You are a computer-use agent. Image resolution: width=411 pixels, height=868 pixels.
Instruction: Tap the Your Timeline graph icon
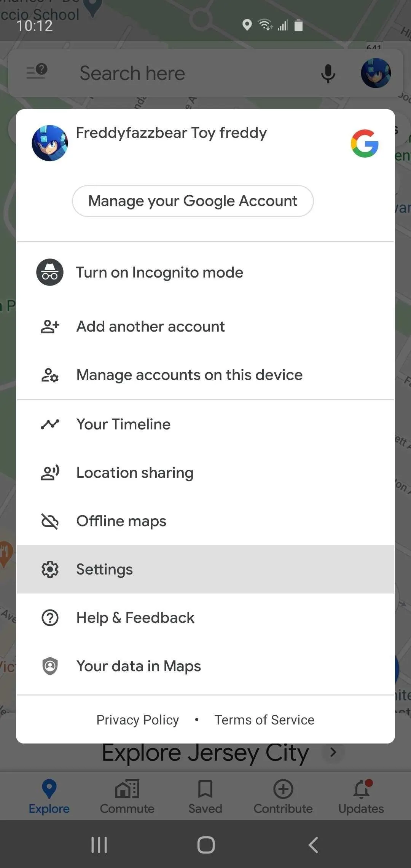pyautogui.click(x=50, y=424)
